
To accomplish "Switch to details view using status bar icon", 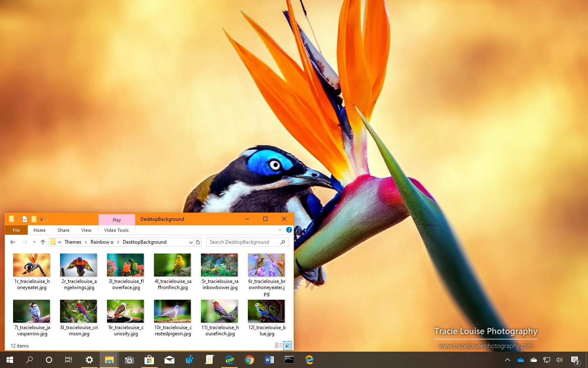I will [278, 346].
